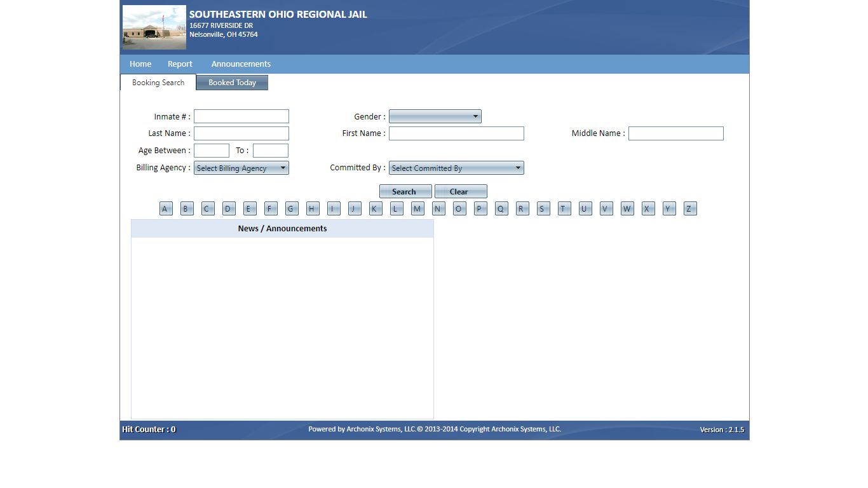This screenshot has width=868, height=488.
Task: Click the jail building photo thumbnail
Action: (154, 27)
